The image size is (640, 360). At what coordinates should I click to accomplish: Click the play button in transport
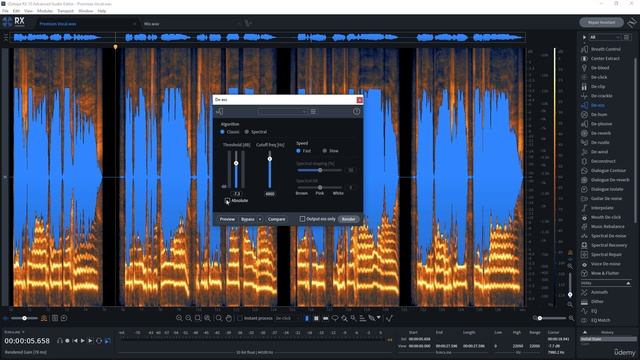pos(83,340)
